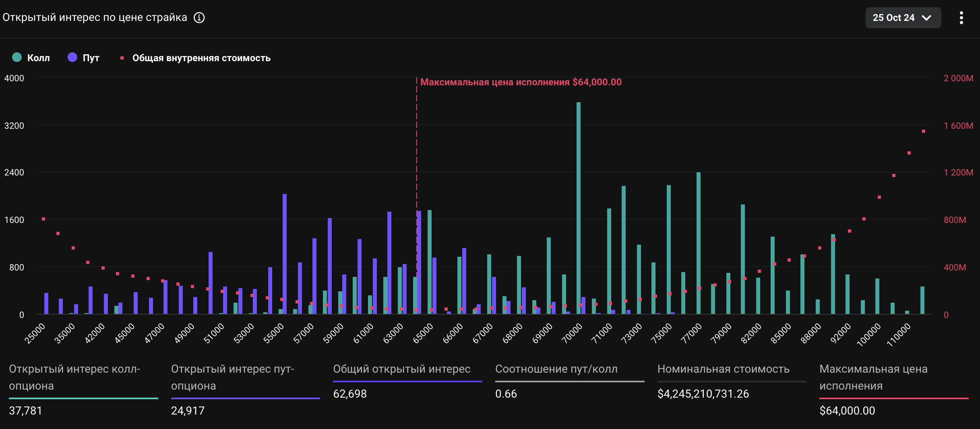Hide the Общая внутренняя стоимость legend series

(x=196, y=58)
